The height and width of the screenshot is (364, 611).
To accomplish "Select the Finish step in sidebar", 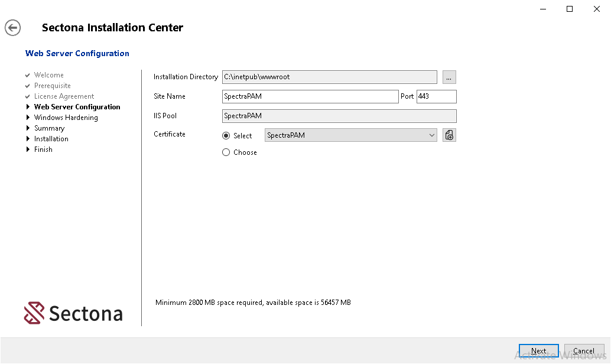I will point(43,149).
